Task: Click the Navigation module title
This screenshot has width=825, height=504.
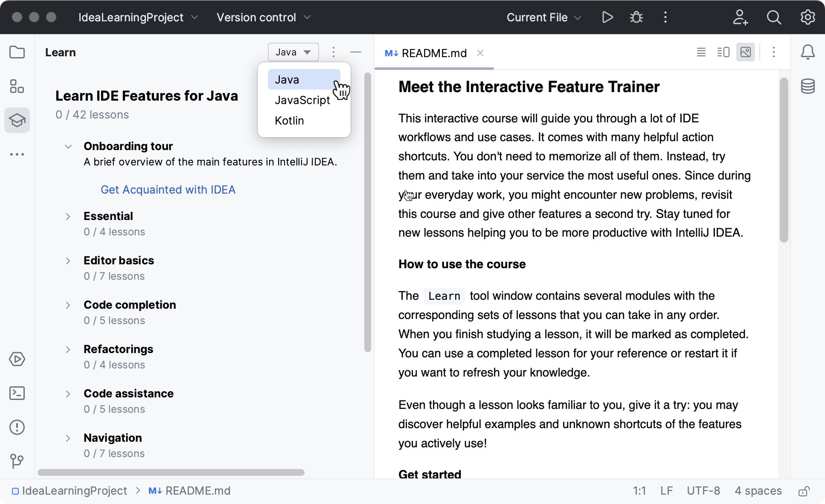Action: point(113,438)
